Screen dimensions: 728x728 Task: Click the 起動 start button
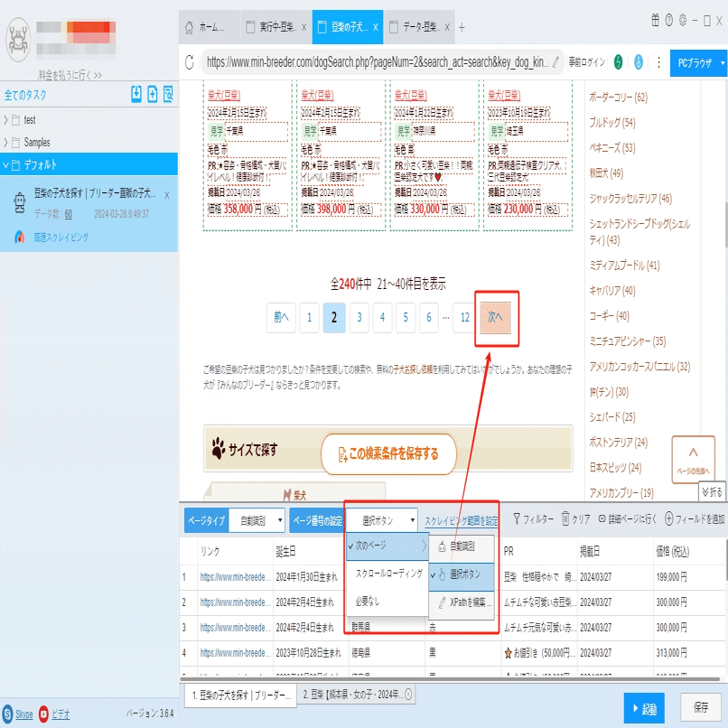[x=643, y=708]
